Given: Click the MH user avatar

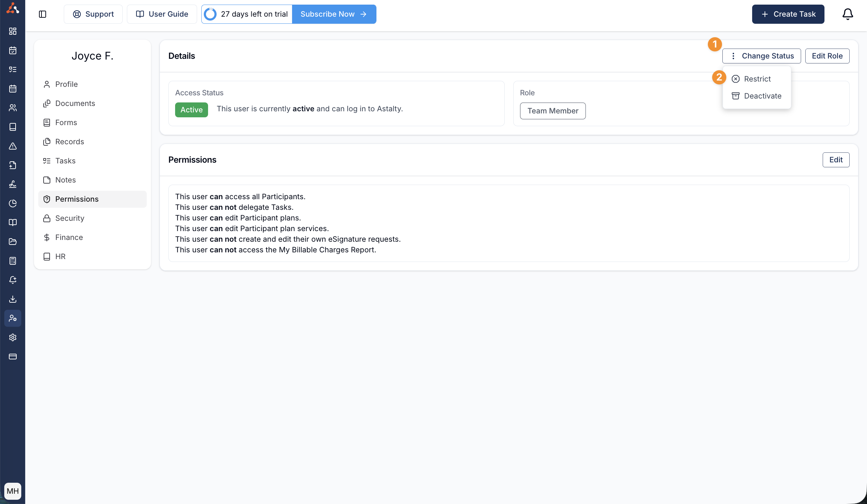Looking at the screenshot, I should (x=13, y=491).
